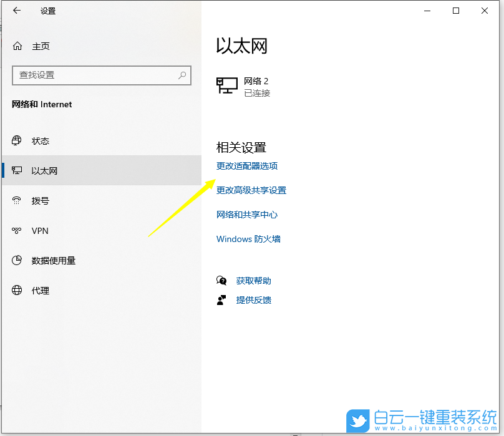Click the 网络 2 ethernet adapter icon
Screen dimensions: 504x436
(x=227, y=85)
